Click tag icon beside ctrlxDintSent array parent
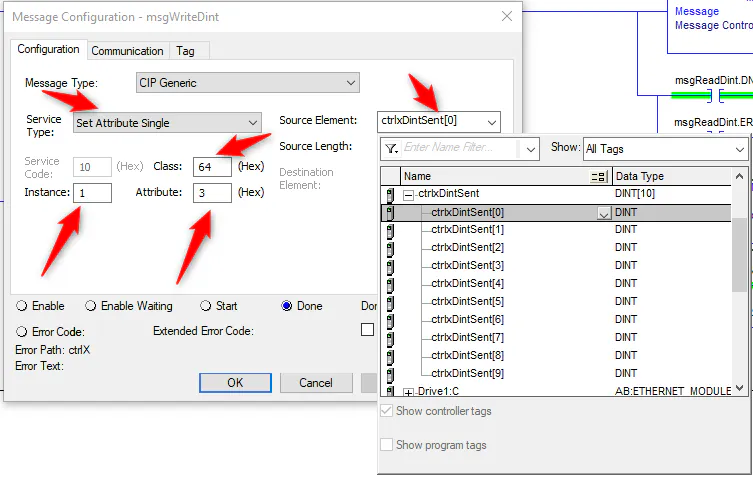This screenshot has height=479, width=753. (389, 194)
